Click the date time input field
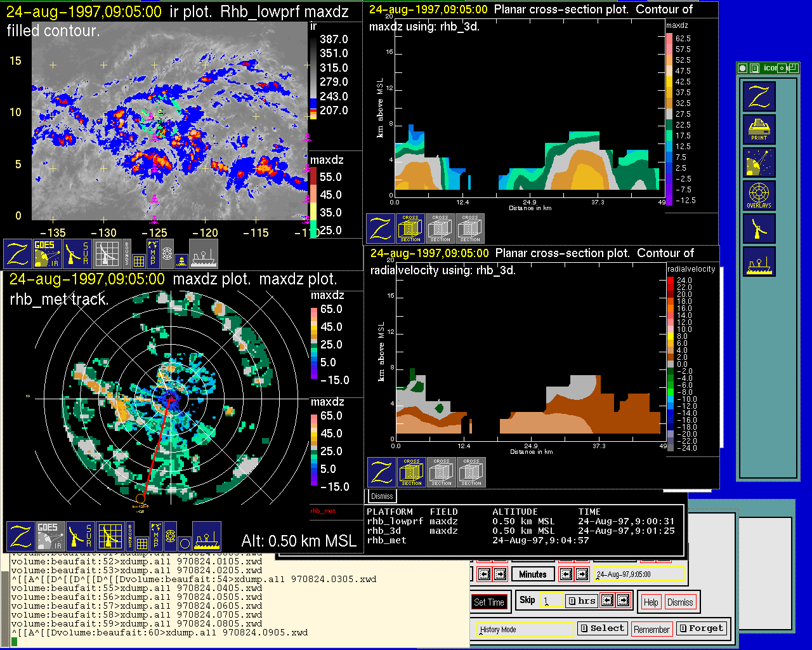This screenshot has width=812, height=650. pos(638,574)
